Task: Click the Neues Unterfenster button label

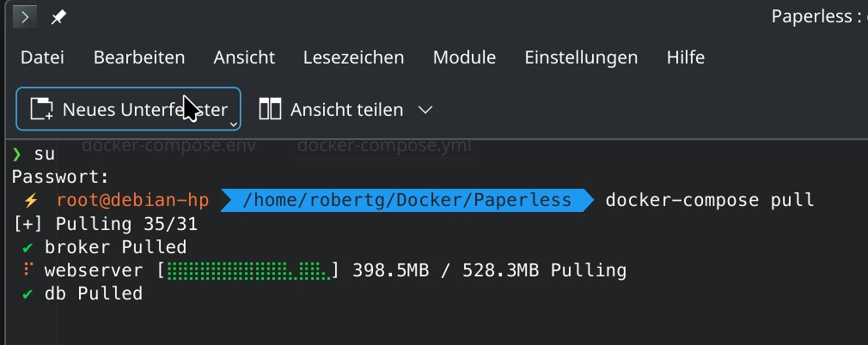Action: pos(144,109)
